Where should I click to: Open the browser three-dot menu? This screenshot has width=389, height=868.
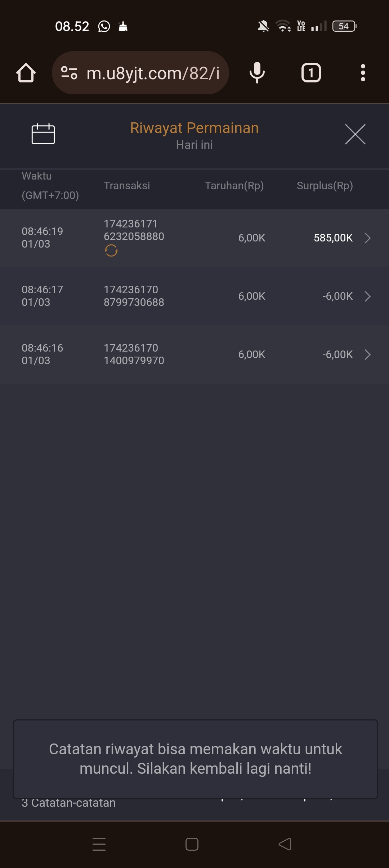coord(363,73)
